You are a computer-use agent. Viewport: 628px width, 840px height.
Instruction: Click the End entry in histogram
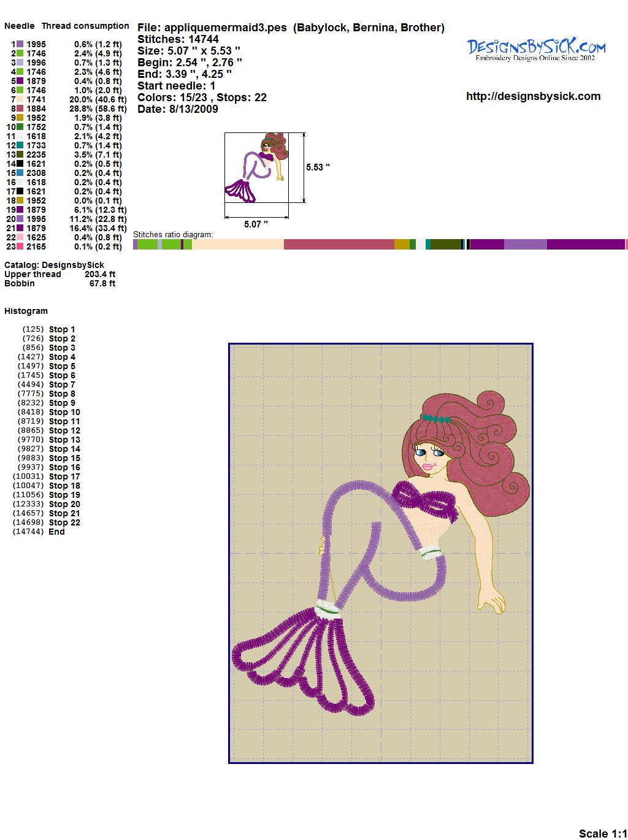click(56, 532)
